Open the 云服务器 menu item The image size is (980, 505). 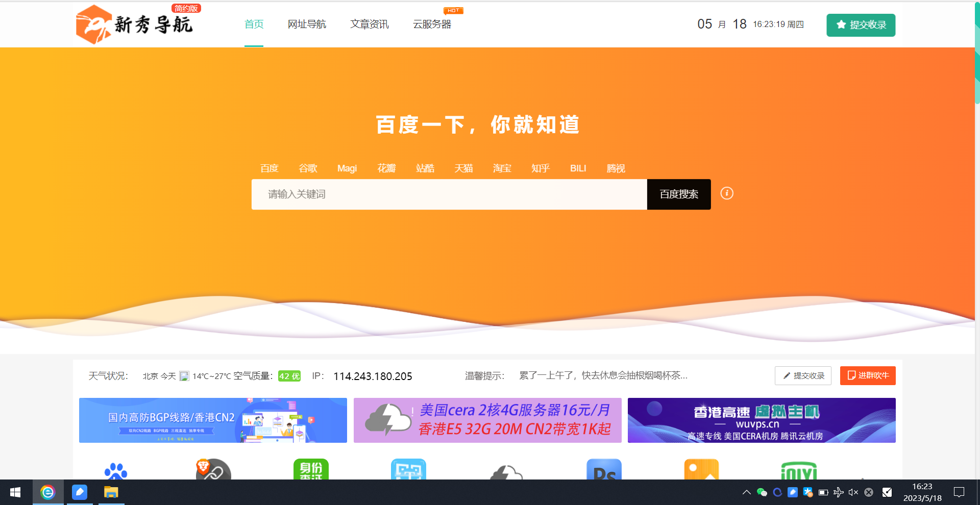pos(432,24)
